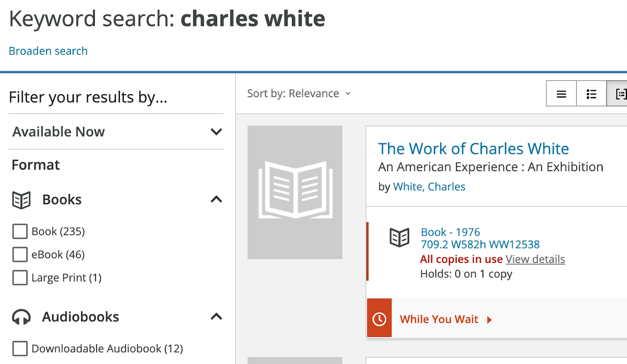Switch to medium list view icon

[591, 94]
